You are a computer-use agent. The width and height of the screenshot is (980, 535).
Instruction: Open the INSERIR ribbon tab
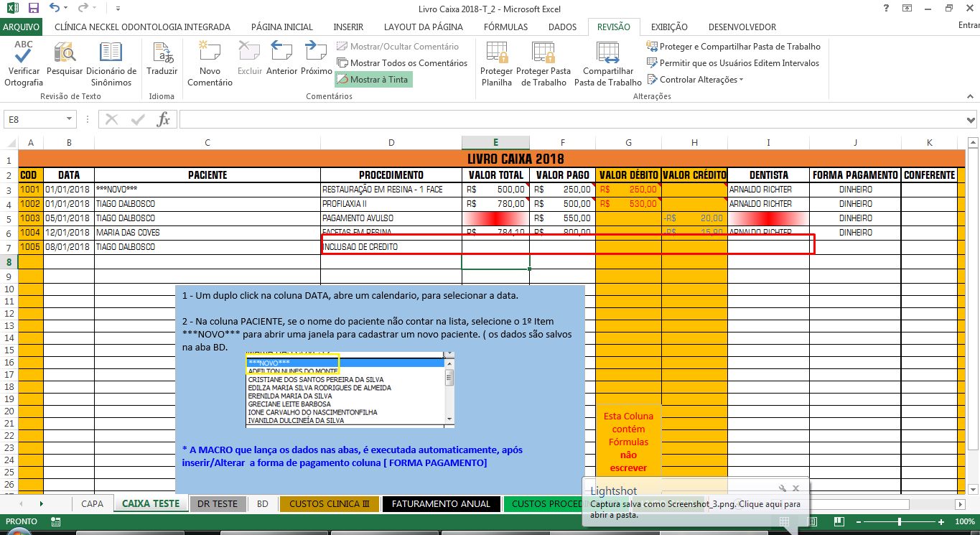[x=348, y=27]
